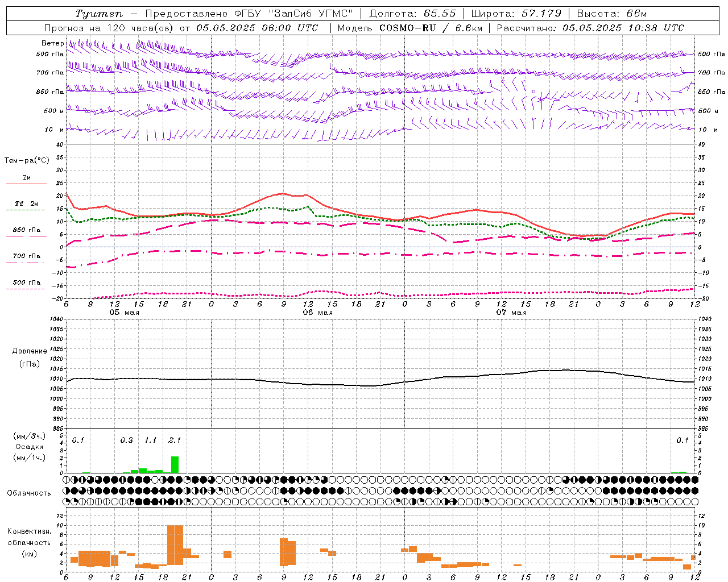Viewport: 728px width, 582px height.
Task: Click the "07 мая" date label
Action: (x=511, y=312)
